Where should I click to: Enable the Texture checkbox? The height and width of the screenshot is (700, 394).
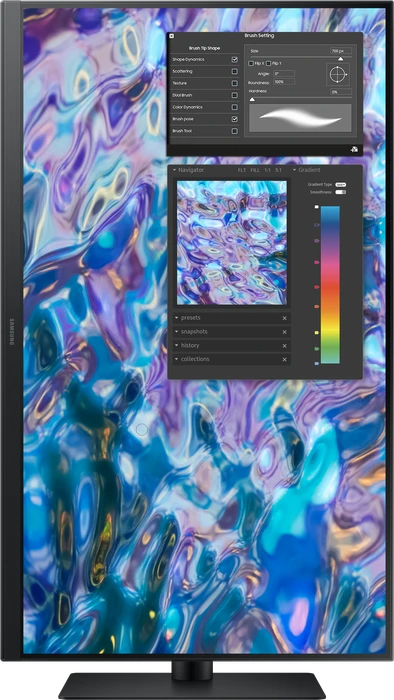click(235, 83)
